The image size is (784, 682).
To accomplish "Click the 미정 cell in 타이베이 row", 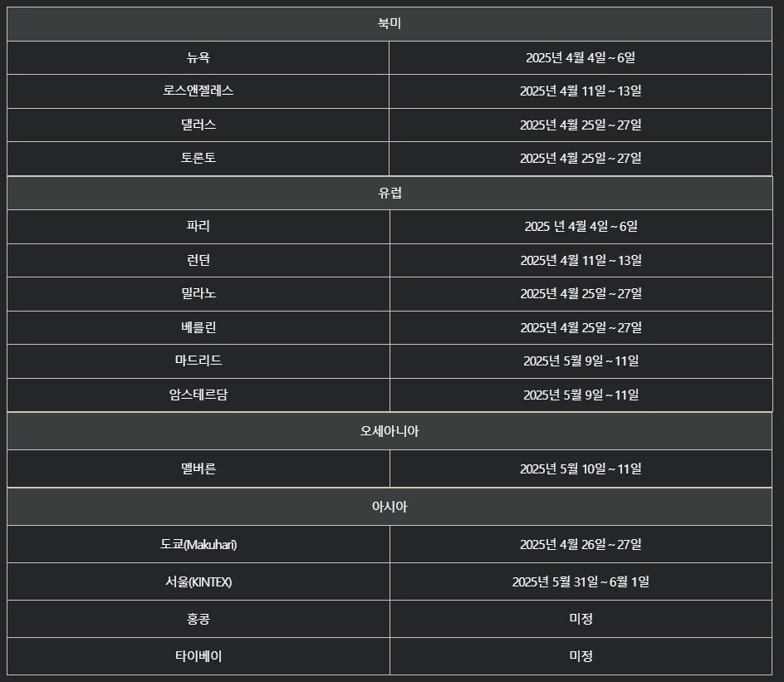I will click(x=581, y=656).
